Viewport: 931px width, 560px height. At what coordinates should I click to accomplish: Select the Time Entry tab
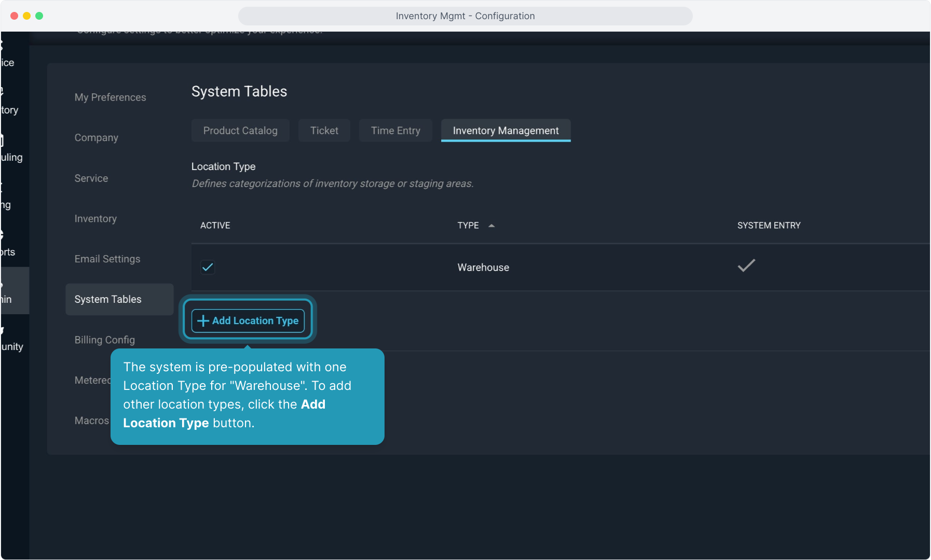(395, 131)
